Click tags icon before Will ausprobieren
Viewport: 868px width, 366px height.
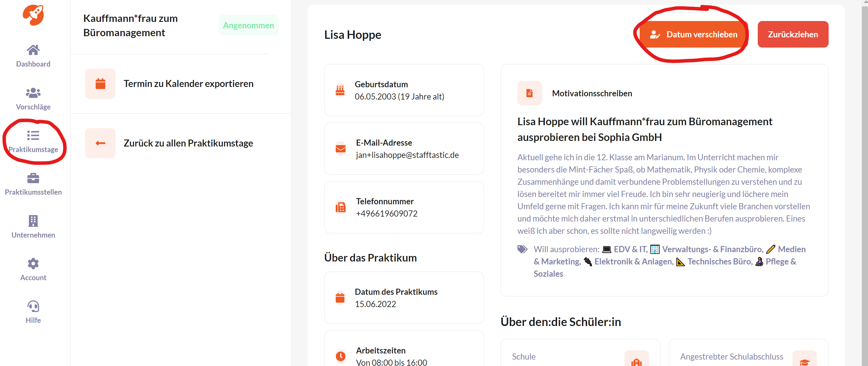coord(522,249)
